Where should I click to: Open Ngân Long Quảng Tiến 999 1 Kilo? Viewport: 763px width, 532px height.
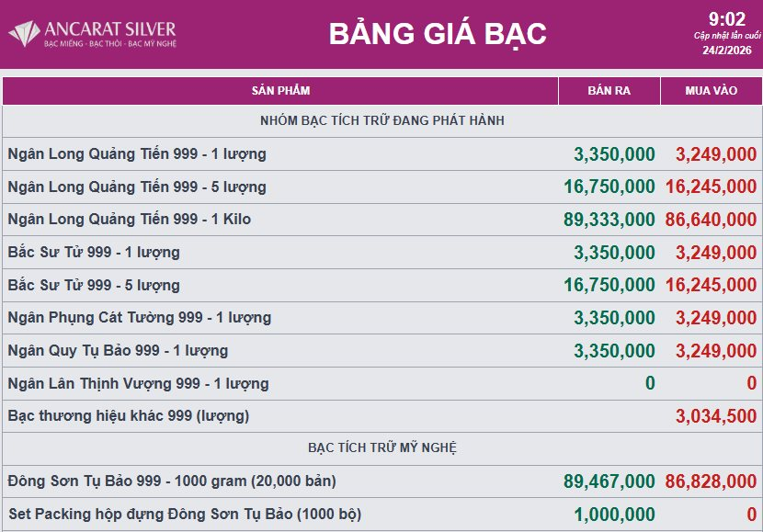(129, 220)
